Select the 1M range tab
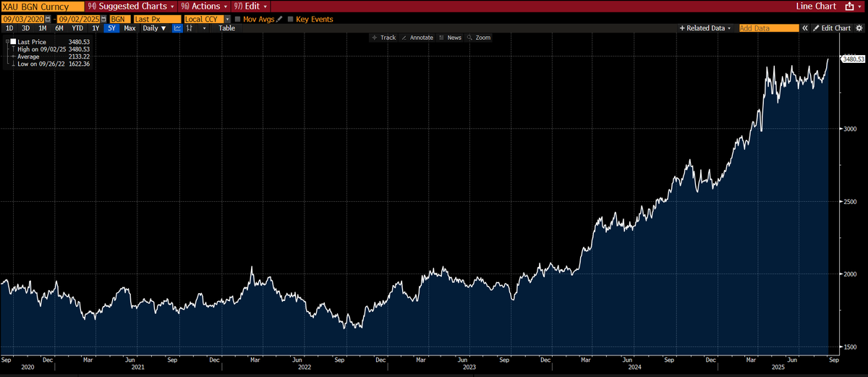This screenshot has height=377, width=868. click(43, 28)
